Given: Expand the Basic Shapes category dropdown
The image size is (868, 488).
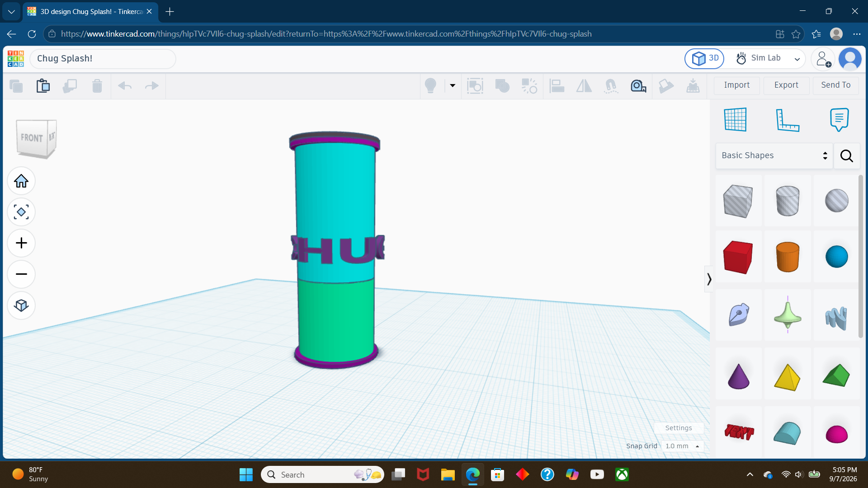Looking at the screenshot, I should 774,155.
